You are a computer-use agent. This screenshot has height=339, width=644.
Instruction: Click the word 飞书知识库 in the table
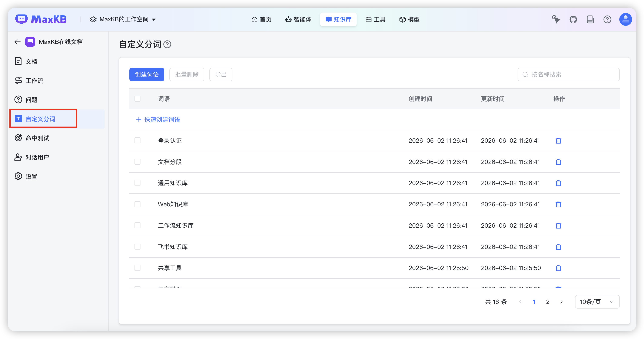click(173, 247)
